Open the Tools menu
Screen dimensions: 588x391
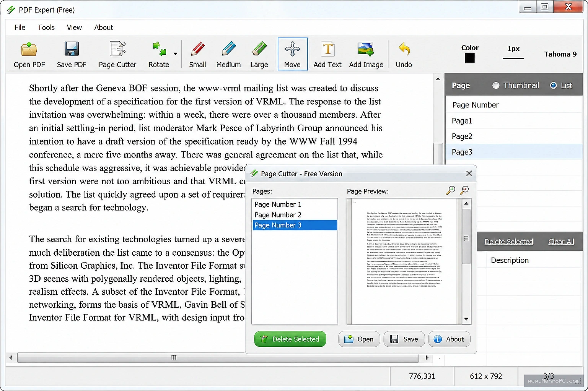(46, 27)
